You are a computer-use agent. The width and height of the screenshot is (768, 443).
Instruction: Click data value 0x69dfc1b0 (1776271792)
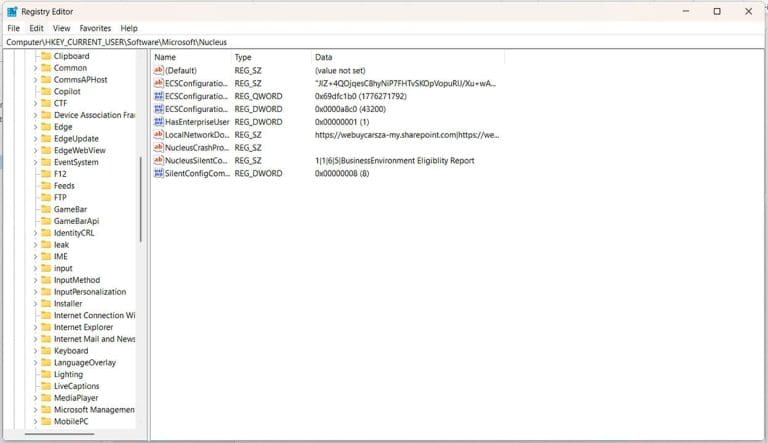(360, 96)
